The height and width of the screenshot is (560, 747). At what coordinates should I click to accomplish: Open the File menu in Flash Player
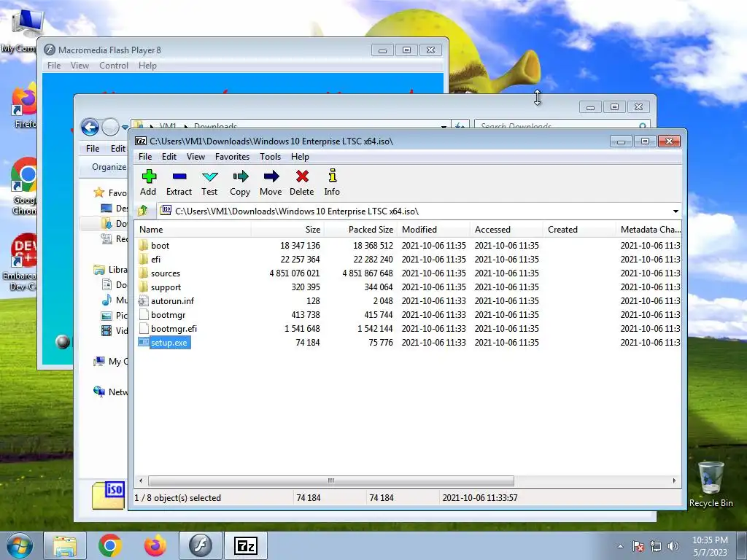[x=54, y=65]
